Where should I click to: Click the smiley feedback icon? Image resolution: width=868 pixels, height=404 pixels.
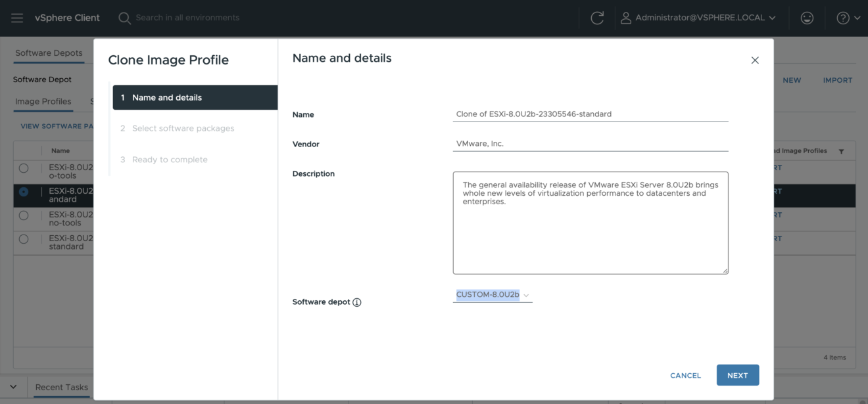(807, 18)
